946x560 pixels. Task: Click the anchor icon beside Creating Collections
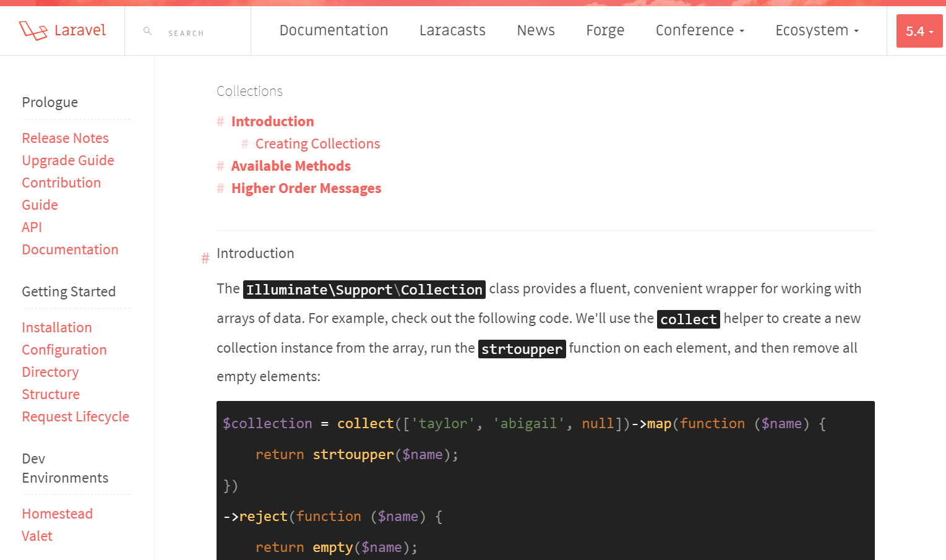(245, 144)
